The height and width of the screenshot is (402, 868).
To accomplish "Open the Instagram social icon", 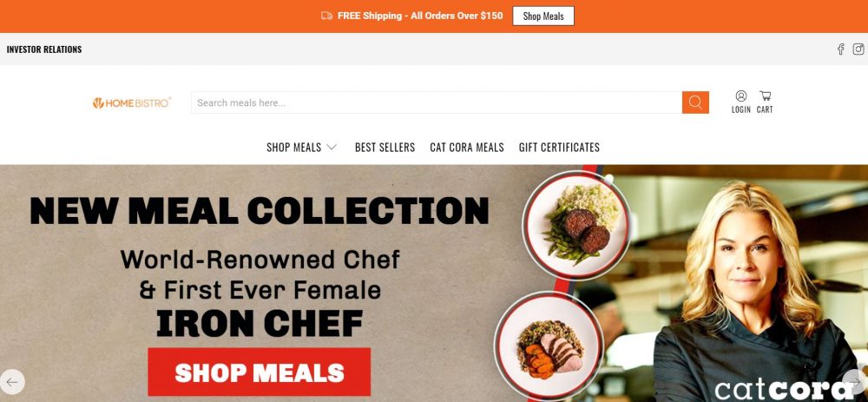I will click(x=858, y=49).
